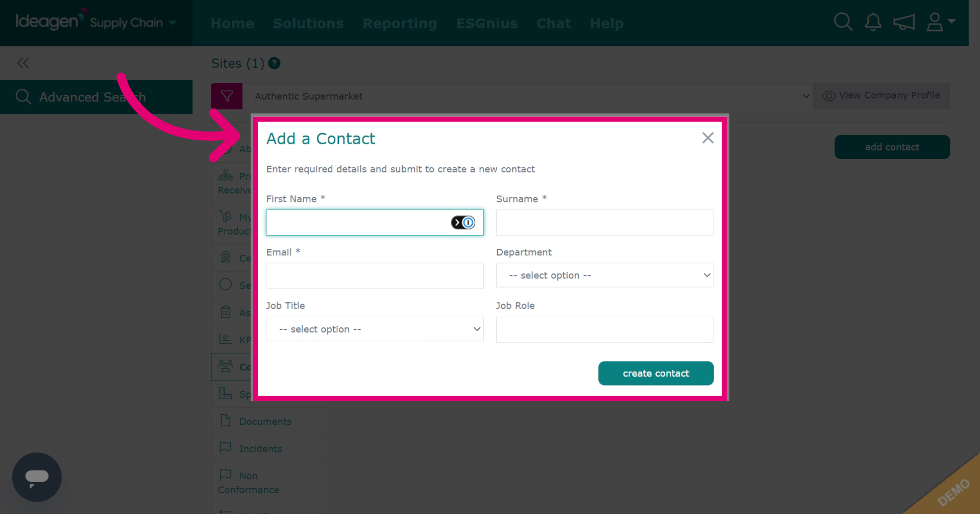Open Incidents flag icon in site menu
The height and width of the screenshot is (514, 980).
(225, 448)
